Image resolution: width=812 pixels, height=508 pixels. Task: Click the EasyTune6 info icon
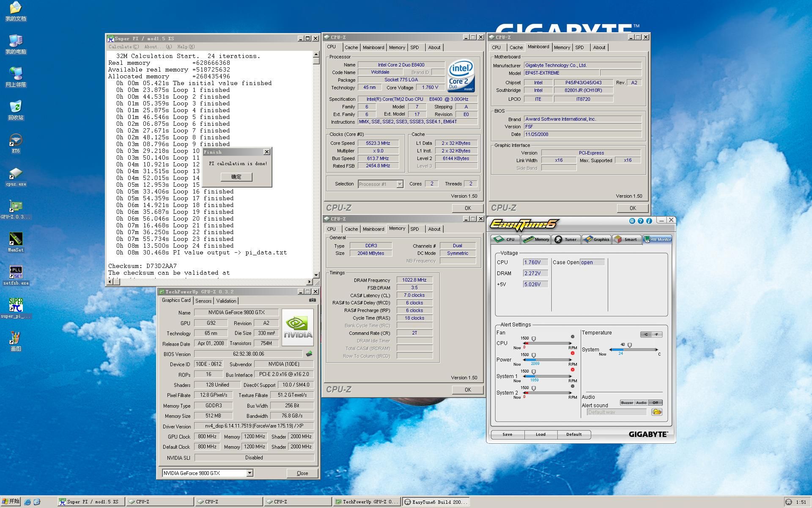pyautogui.click(x=649, y=221)
